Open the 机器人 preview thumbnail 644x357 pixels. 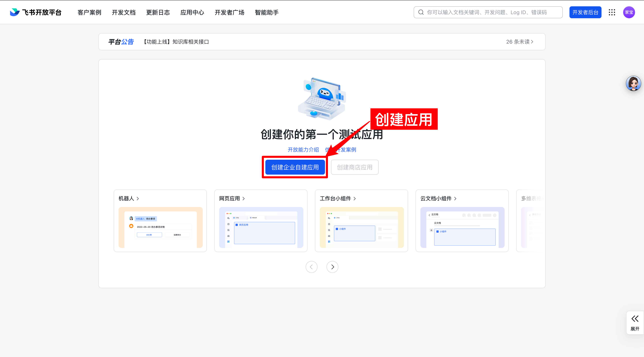(x=160, y=227)
